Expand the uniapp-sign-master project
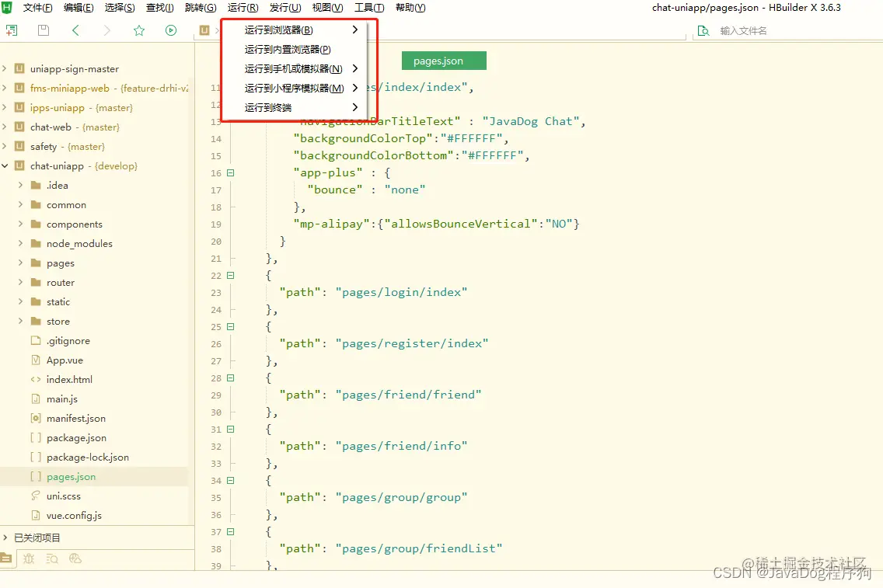 coord(5,68)
